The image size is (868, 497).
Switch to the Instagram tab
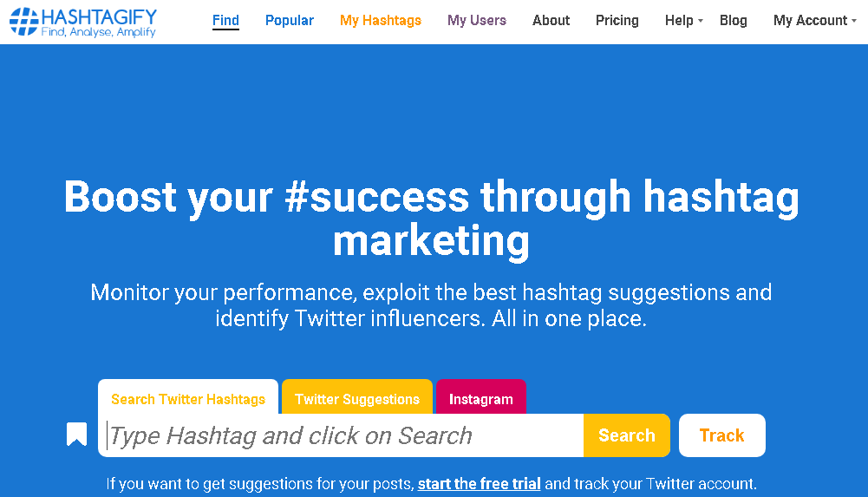coord(481,397)
